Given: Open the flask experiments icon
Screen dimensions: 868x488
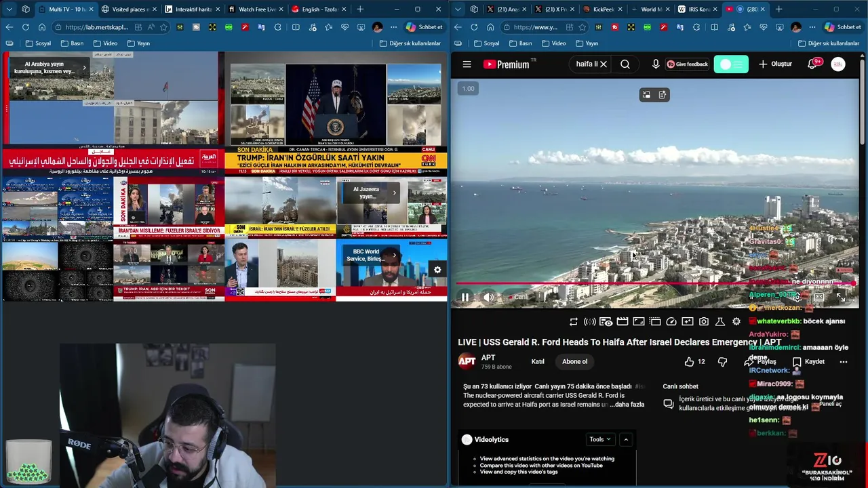Looking at the screenshot, I should coord(720,322).
